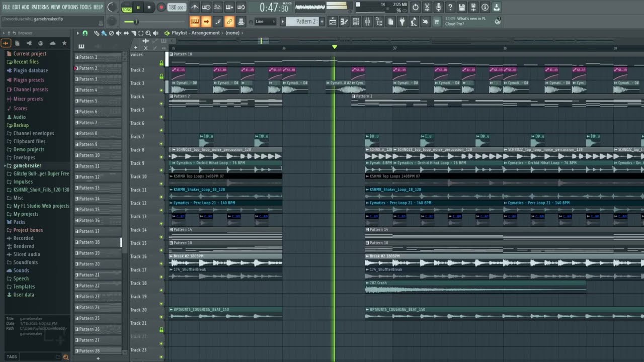The image size is (644, 362).
Task: Expand the Packs folder in browser
Action: pyautogui.click(x=19, y=222)
